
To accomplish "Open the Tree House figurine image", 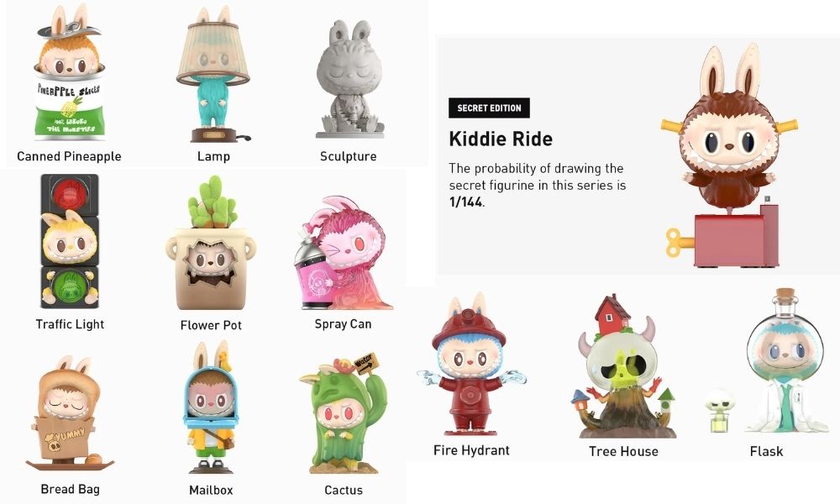I will [x=622, y=366].
